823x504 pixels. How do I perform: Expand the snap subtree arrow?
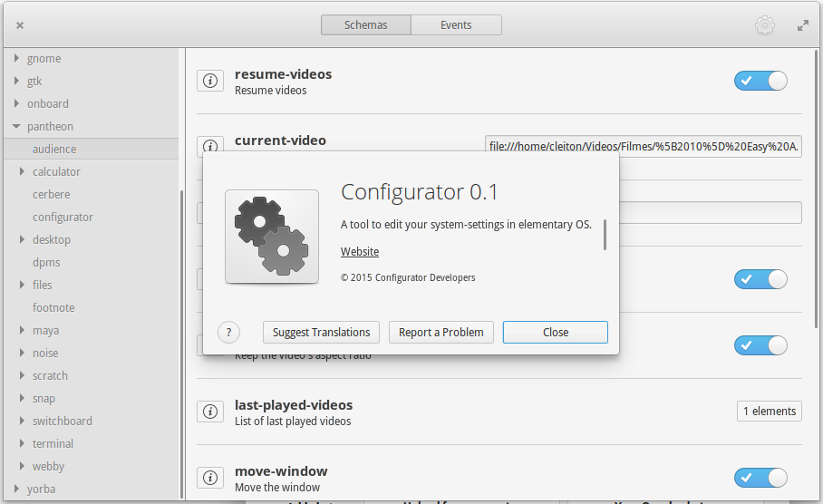[x=22, y=397]
